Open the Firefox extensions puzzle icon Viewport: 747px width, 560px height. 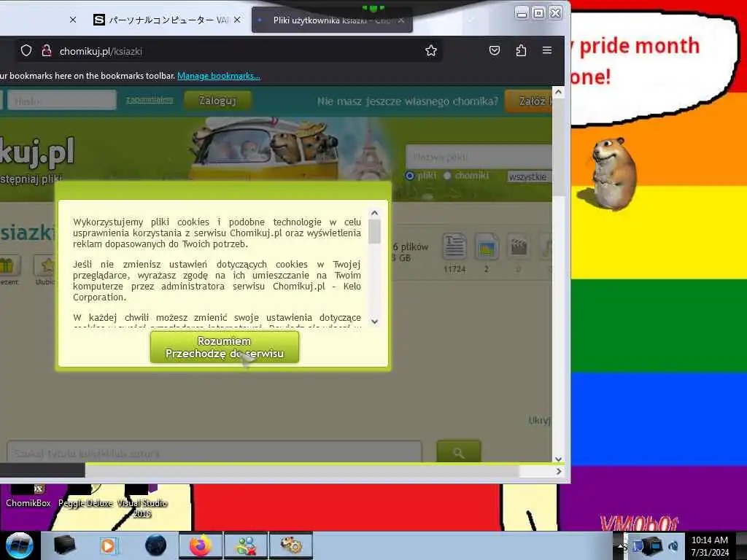521,50
